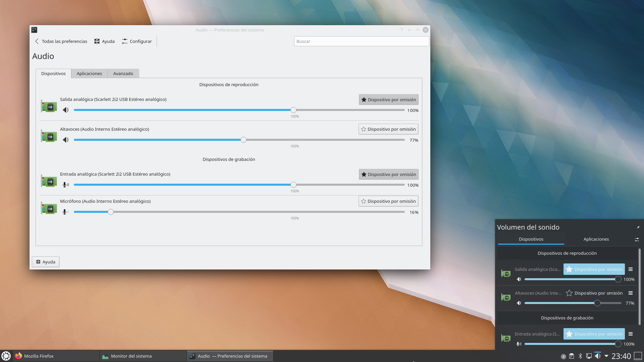This screenshot has width=644, height=362.
Task: Open hamburger menu for Altavoces in popup
Action: (631, 293)
